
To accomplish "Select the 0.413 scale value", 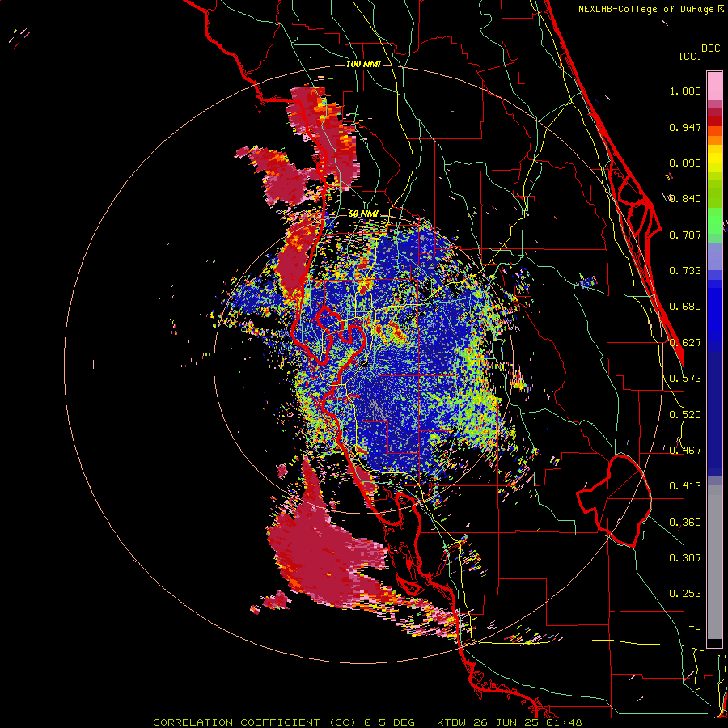I will click(685, 486).
